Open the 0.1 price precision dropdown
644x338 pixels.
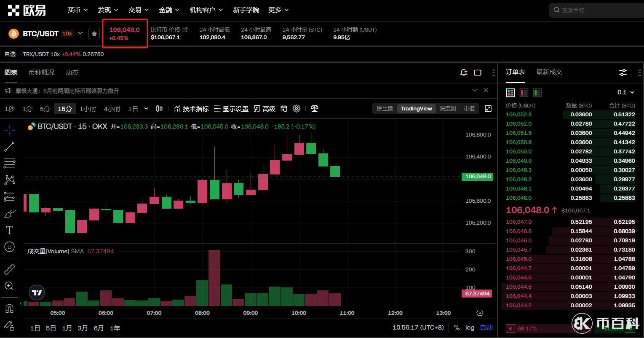(626, 92)
